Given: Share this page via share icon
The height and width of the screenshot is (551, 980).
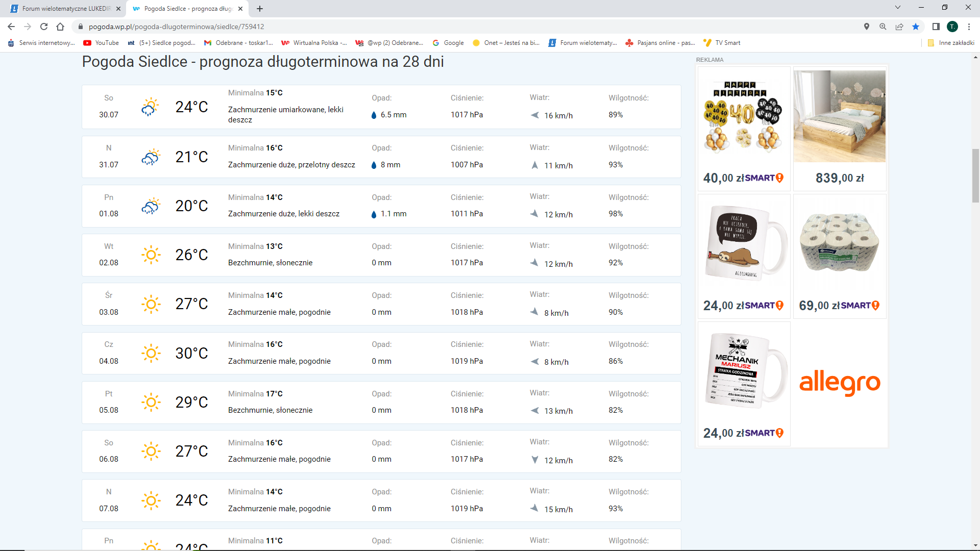Looking at the screenshot, I should click(x=899, y=27).
